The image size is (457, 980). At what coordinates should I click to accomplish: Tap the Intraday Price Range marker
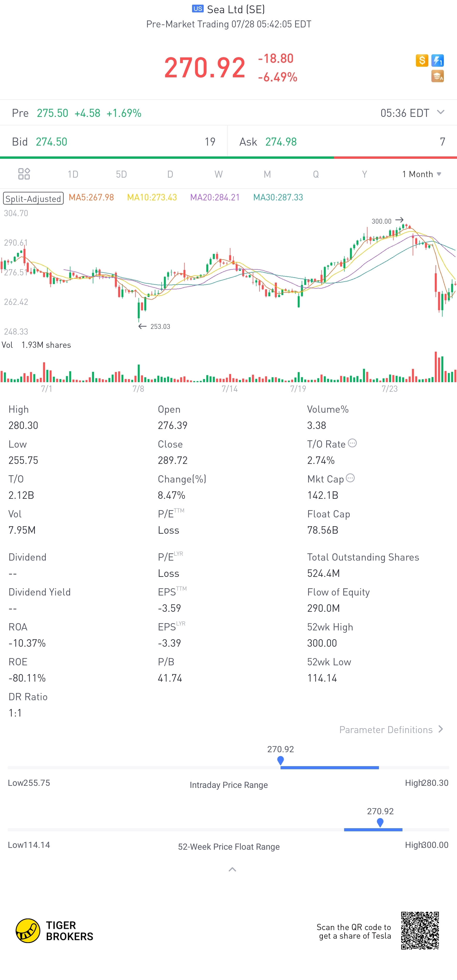click(281, 760)
